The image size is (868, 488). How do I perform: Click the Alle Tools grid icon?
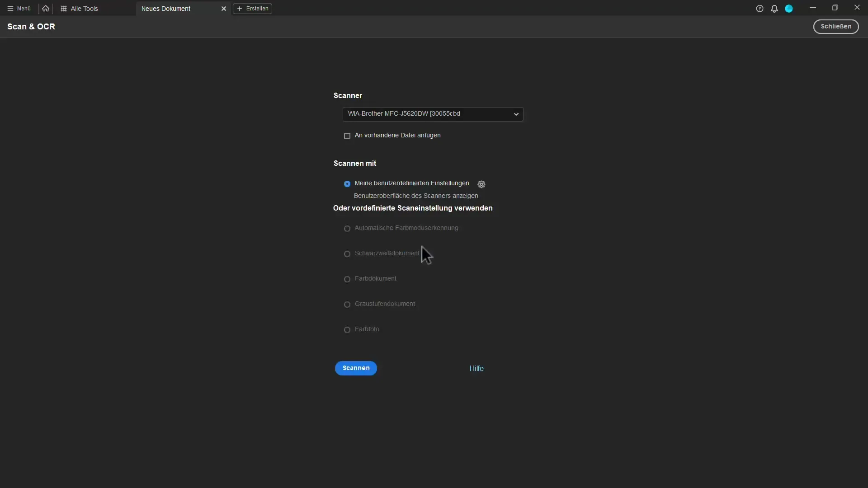click(63, 8)
